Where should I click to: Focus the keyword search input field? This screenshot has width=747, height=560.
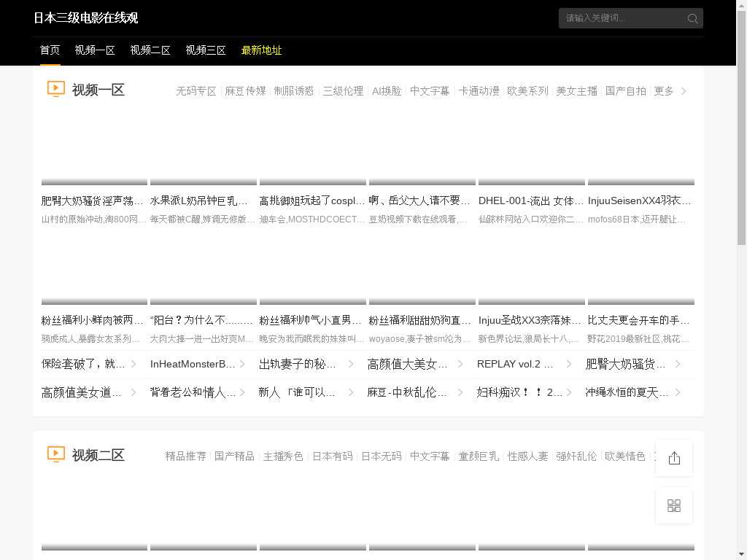tap(622, 18)
